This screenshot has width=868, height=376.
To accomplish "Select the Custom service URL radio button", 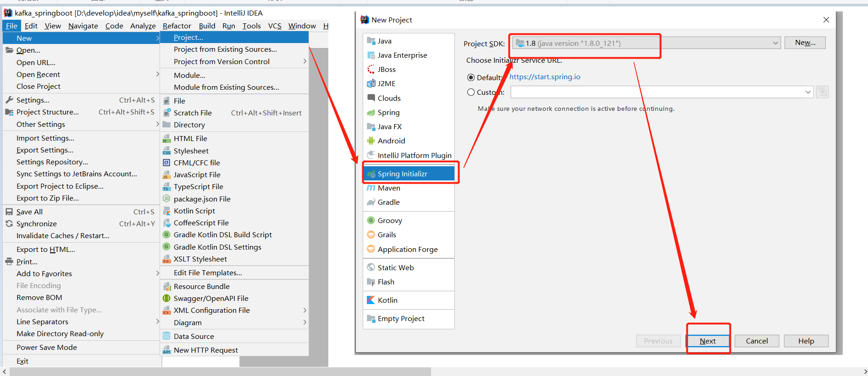I will pyautogui.click(x=471, y=92).
